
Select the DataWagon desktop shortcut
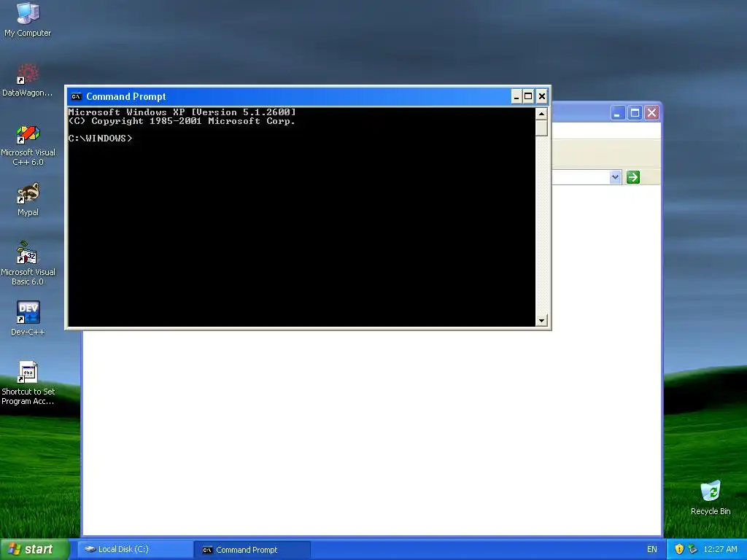point(28,79)
